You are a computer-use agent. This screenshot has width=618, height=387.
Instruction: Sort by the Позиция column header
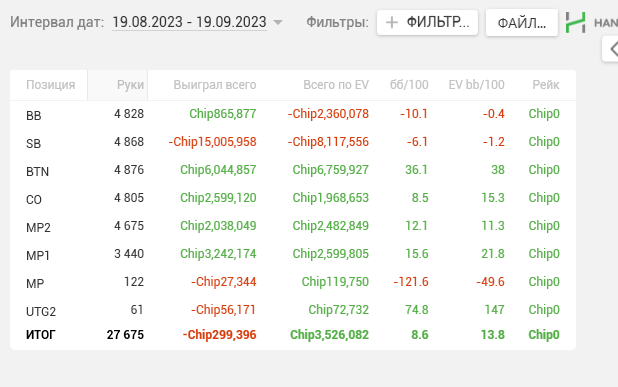pyautogui.click(x=50, y=85)
